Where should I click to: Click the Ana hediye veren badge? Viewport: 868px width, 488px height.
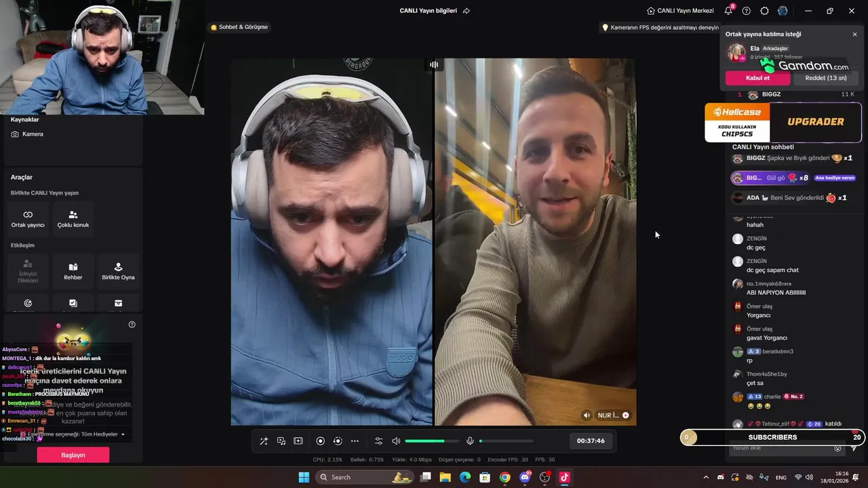click(x=835, y=178)
